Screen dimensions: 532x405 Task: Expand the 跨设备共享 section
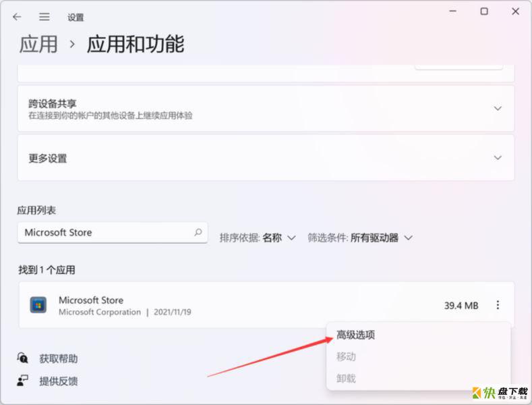tap(498, 109)
